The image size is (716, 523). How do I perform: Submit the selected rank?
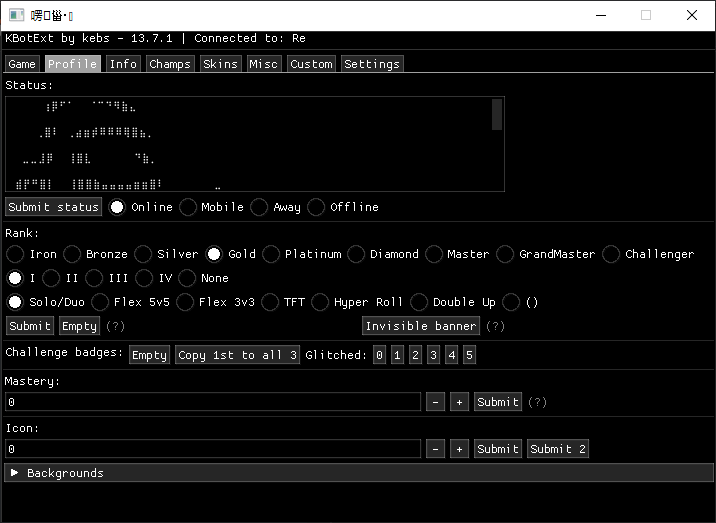point(30,326)
